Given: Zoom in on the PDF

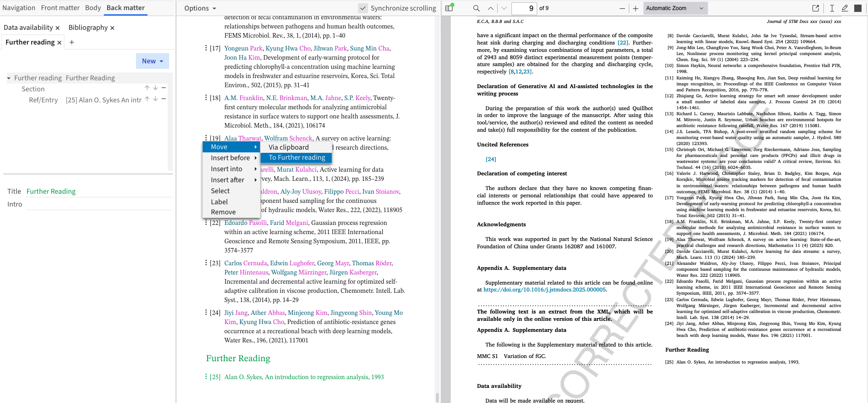Looking at the screenshot, I should (x=635, y=8).
